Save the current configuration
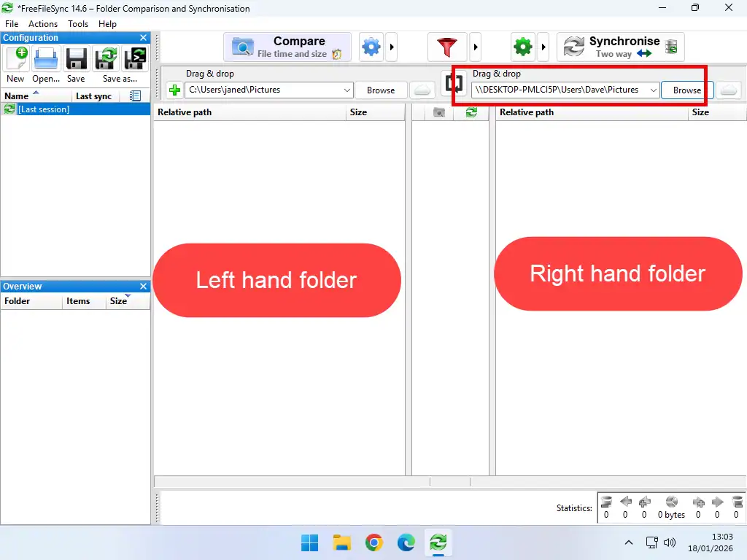The height and width of the screenshot is (560, 747). (75, 58)
